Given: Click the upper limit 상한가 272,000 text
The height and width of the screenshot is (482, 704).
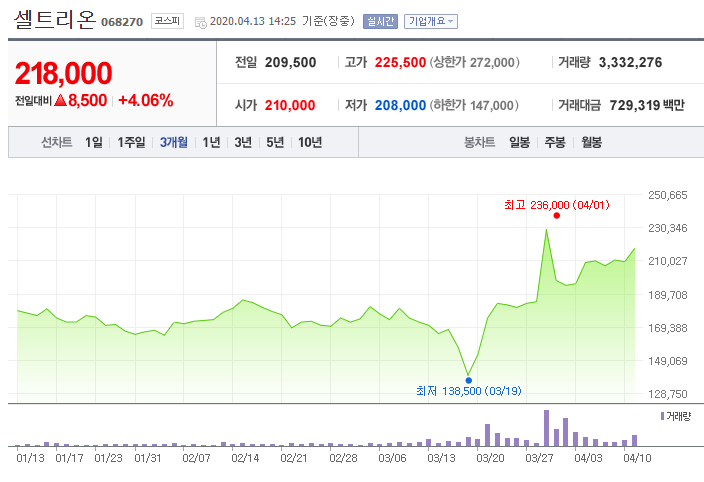Looking at the screenshot, I should click(475, 62).
